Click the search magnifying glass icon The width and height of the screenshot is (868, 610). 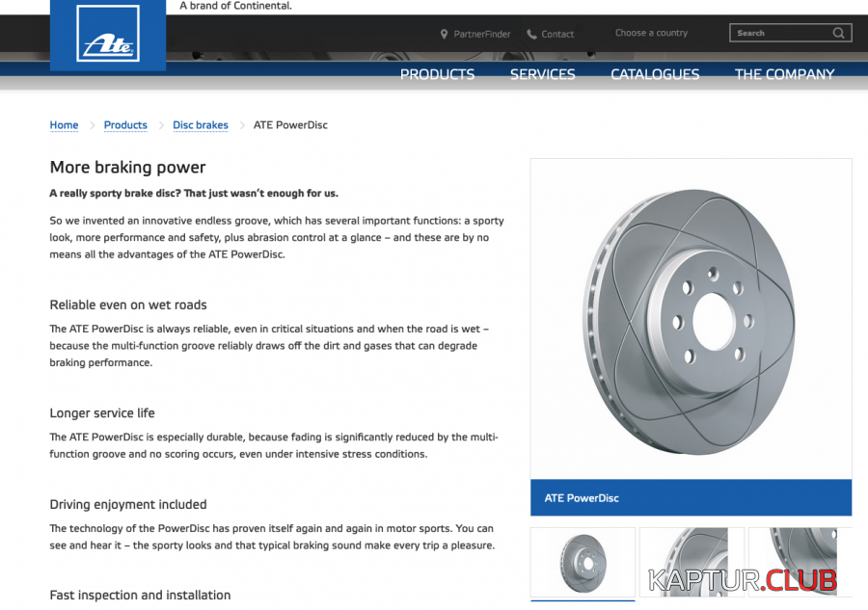(838, 33)
